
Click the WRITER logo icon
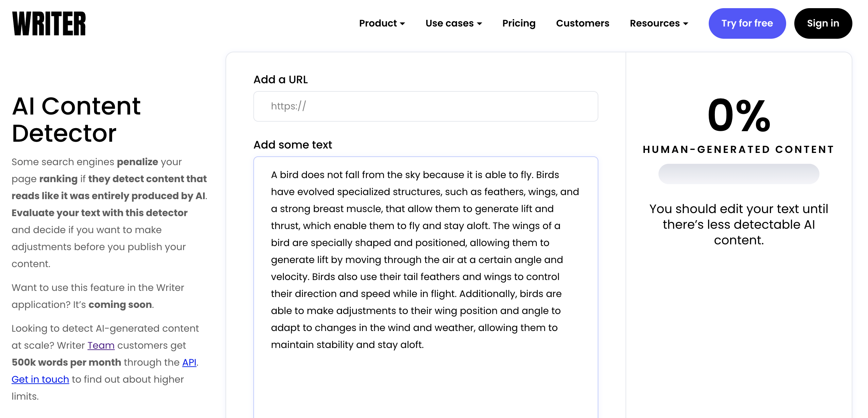click(x=49, y=23)
